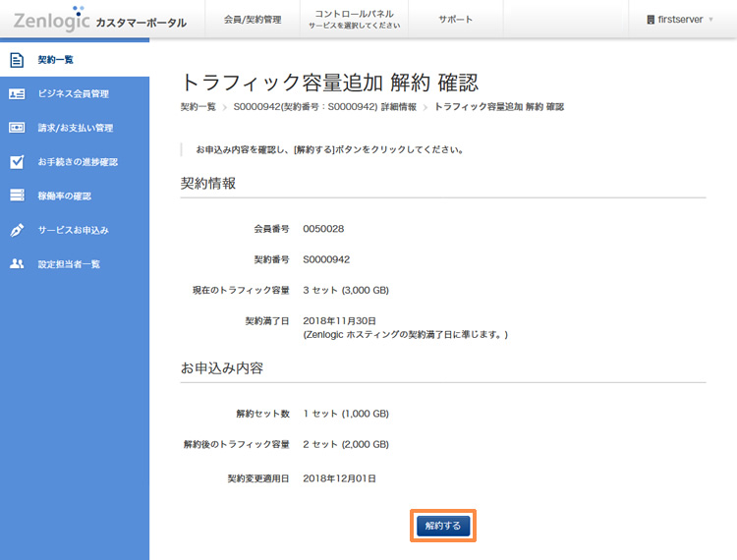The height and width of the screenshot is (560, 737).
Task: Click the pen icon for サービスお申込み
Action: (x=17, y=230)
